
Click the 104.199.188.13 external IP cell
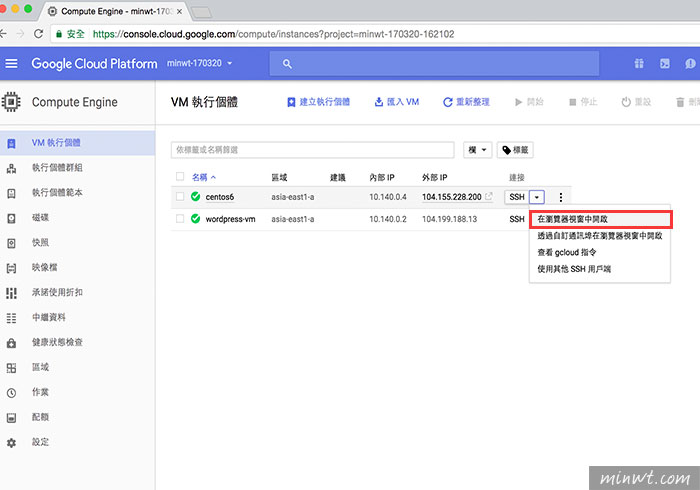pos(450,219)
